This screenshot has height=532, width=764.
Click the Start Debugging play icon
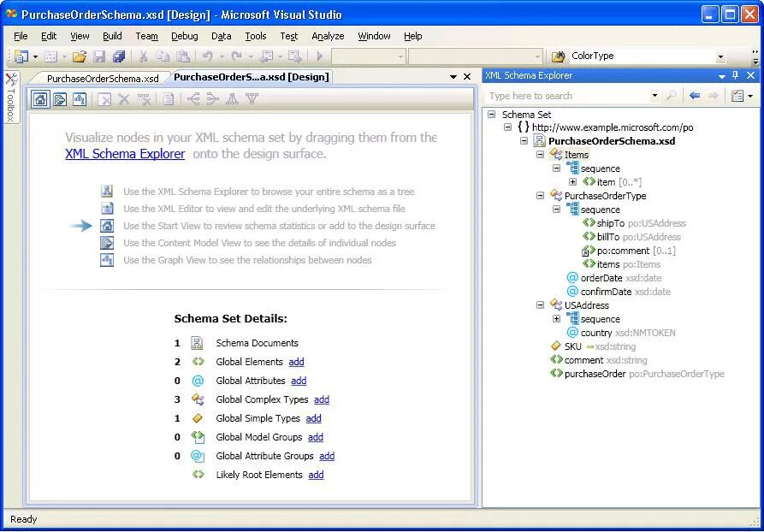click(x=320, y=56)
